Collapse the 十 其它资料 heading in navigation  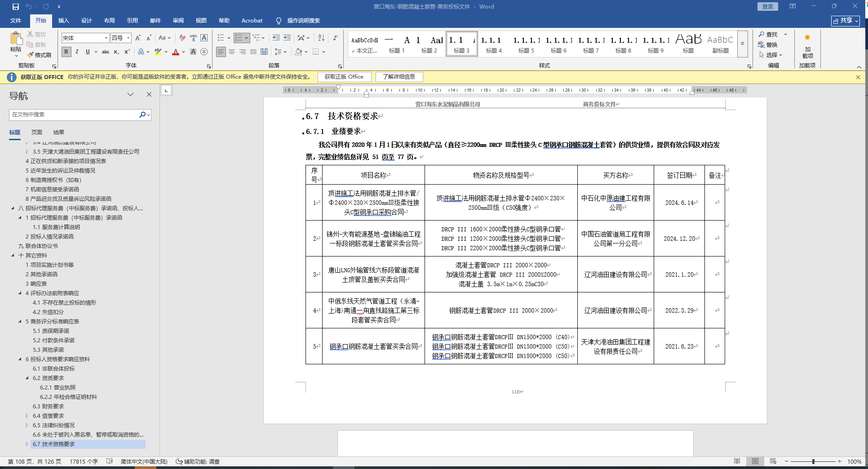[x=13, y=256]
